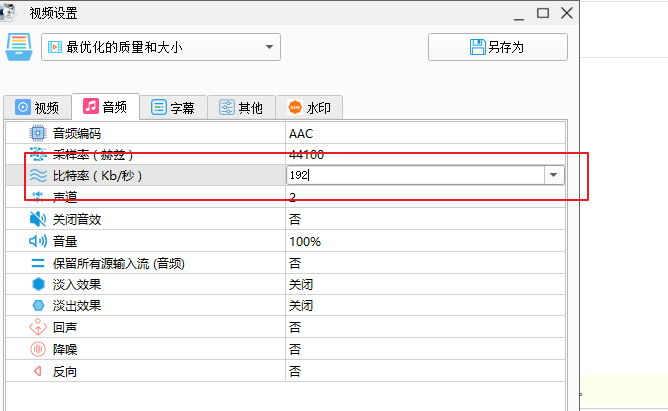Image resolution: width=668 pixels, height=411 pixels.
Task: Click the 另存为 button
Action: click(498, 47)
